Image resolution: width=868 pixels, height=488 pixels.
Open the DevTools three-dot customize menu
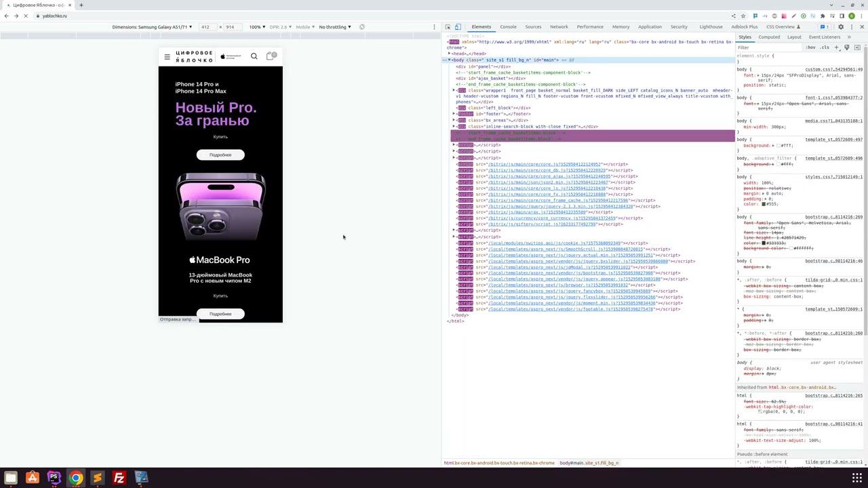pos(852,27)
